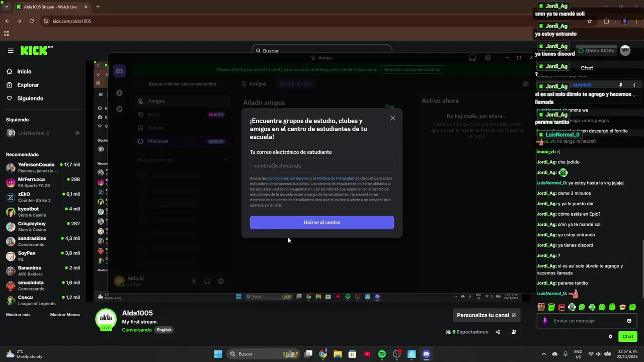Open new Chrome tab with plus
Image resolution: width=644 pixels, height=362 pixels.
tap(98, 7)
